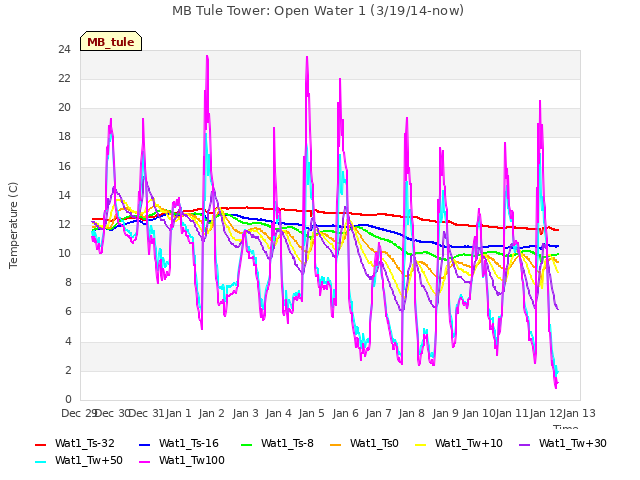The width and height of the screenshot is (640, 480).
Task: Toggle Wat1_Ts-32 legend entry
Action: 74,443
